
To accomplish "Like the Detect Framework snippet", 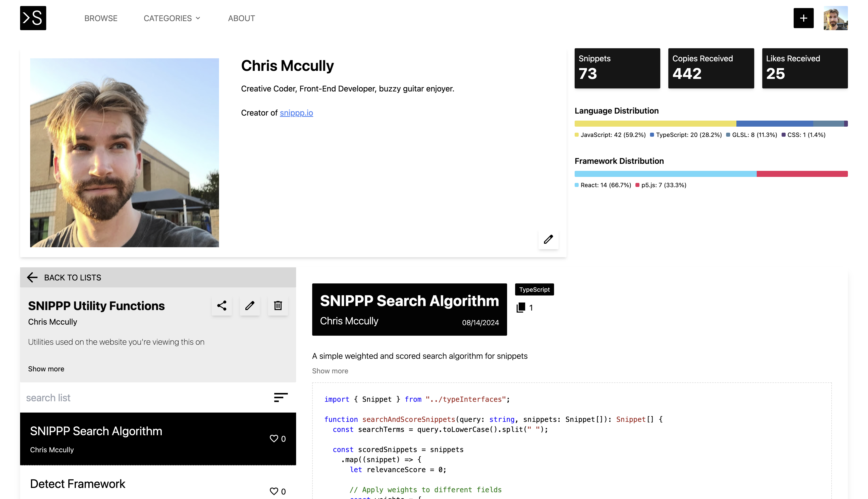I will coord(274,491).
